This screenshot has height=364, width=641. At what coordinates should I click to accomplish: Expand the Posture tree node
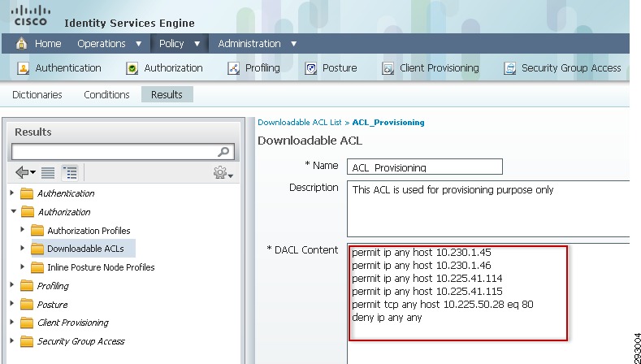coord(12,303)
